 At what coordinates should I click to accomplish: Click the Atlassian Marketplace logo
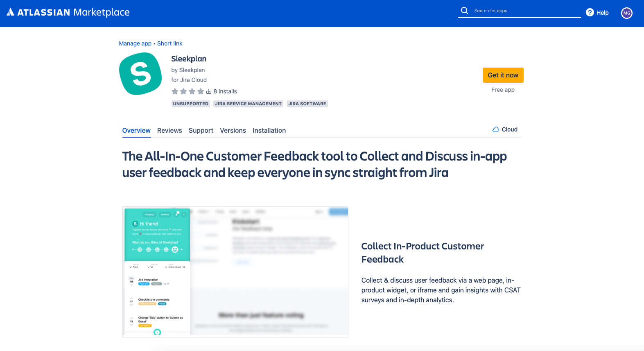pos(68,12)
